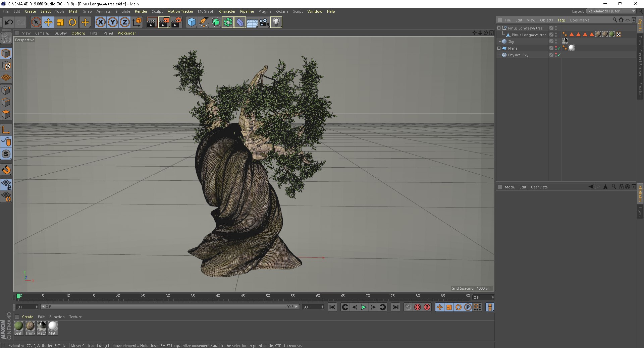Select the white Mat material swatch
Screen dimensions: 644x348
53,328
